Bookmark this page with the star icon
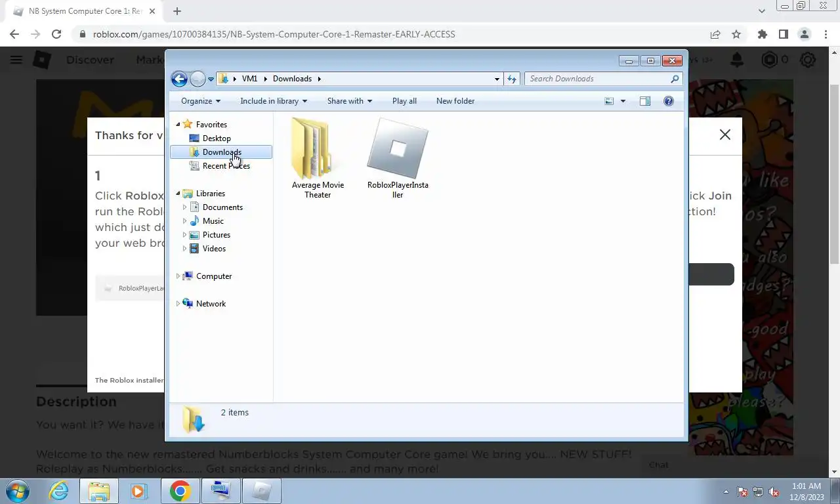 tap(736, 34)
